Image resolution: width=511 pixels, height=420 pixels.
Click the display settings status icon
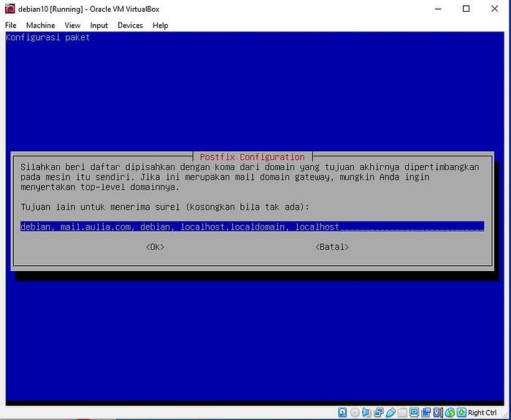click(414, 412)
